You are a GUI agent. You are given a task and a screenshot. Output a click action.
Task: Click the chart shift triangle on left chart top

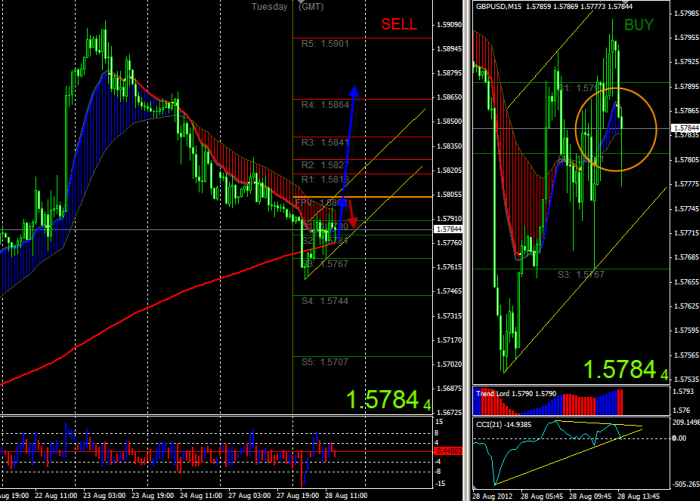tap(301, 2)
